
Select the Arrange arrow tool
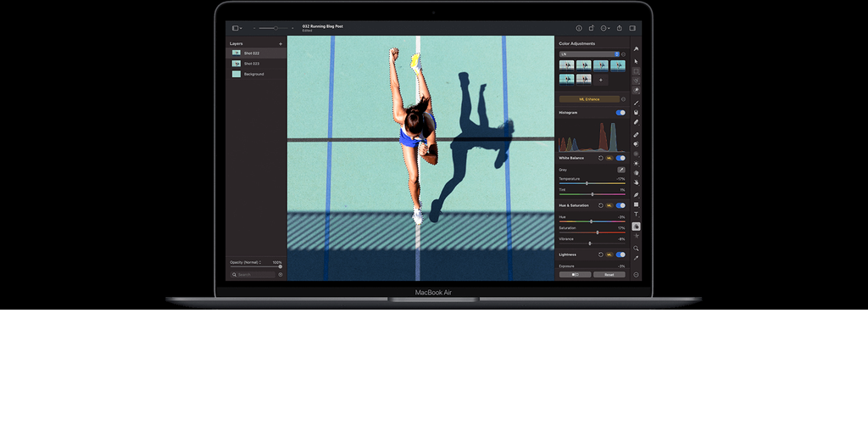coord(636,61)
